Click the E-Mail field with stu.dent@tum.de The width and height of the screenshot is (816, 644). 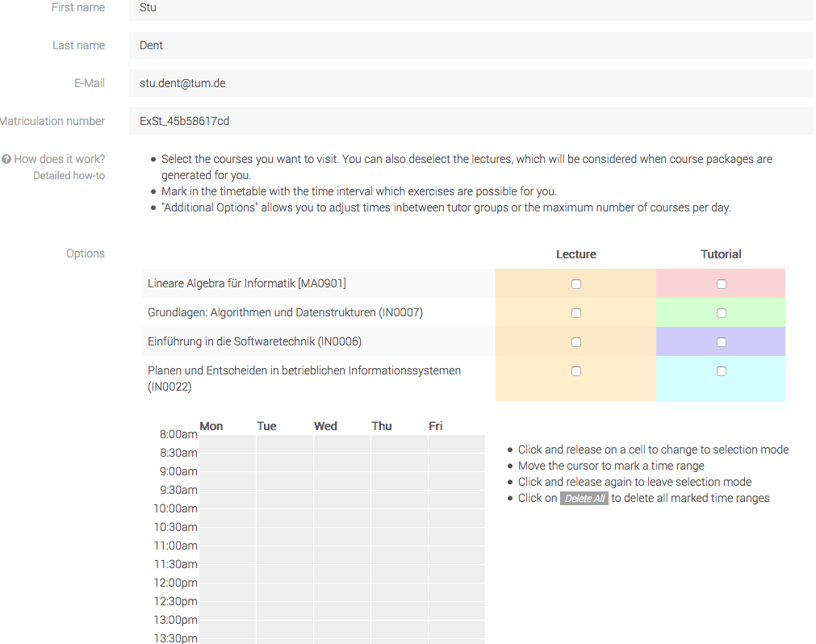tap(471, 83)
